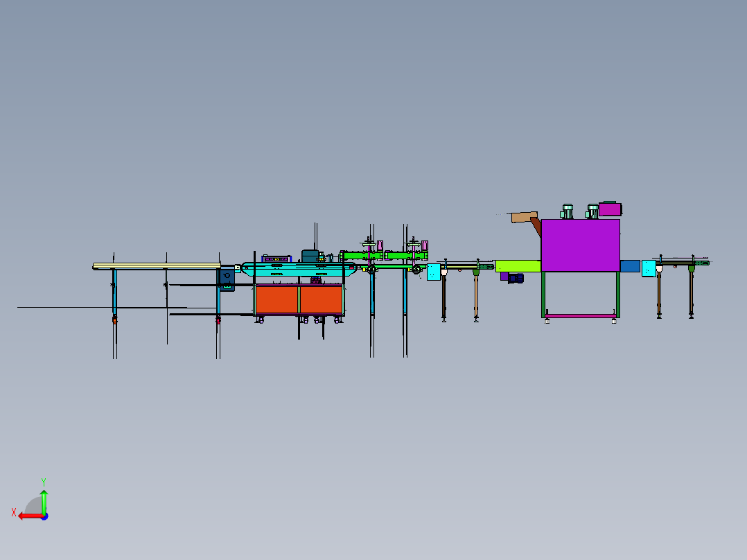The width and height of the screenshot is (747, 560).
Task: Select the tan chute left of the tunnel top
Action: [524, 217]
